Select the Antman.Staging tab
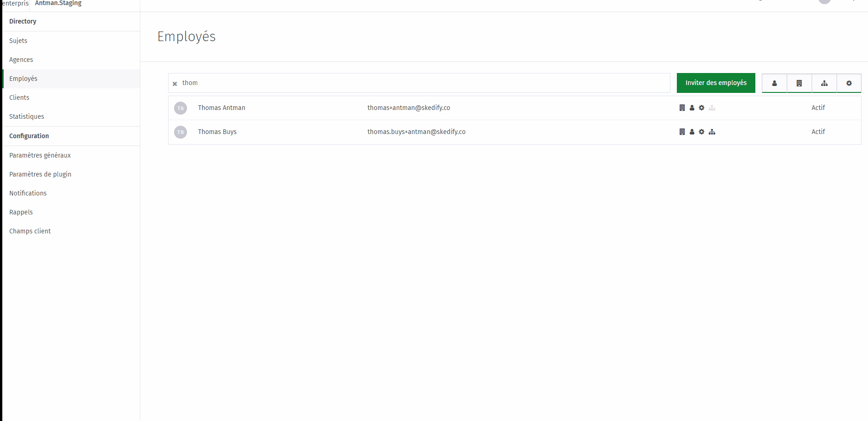This screenshot has width=868, height=421. [58, 3]
